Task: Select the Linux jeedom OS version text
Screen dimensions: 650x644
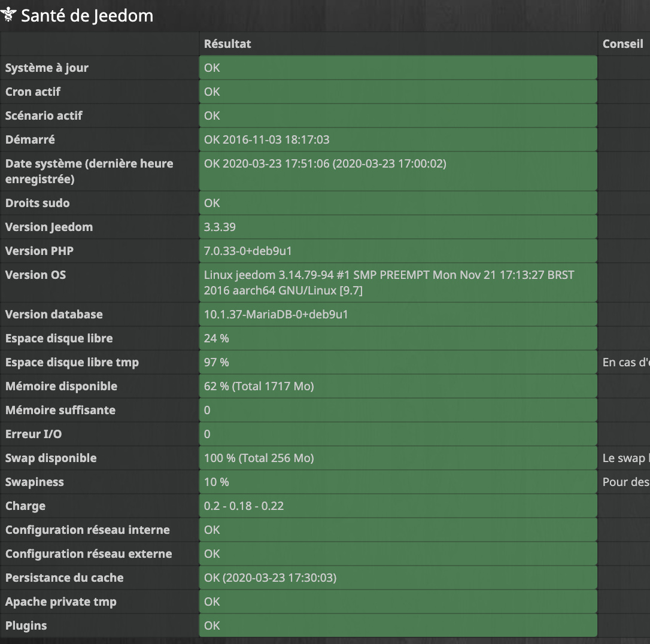Action: click(x=388, y=282)
